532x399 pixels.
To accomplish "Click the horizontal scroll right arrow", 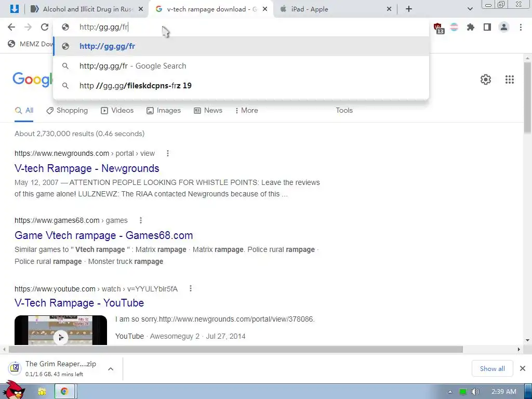I will click(519, 349).
